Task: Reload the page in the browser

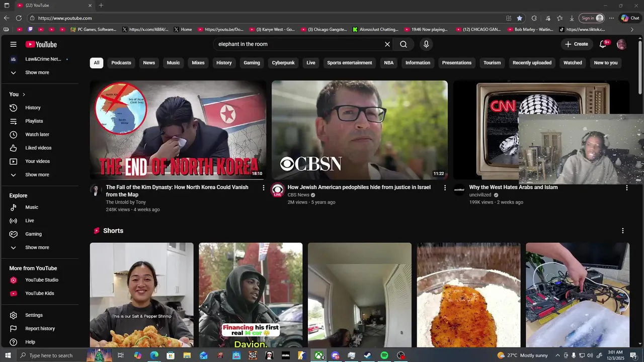Action: (x=19, y=18)
